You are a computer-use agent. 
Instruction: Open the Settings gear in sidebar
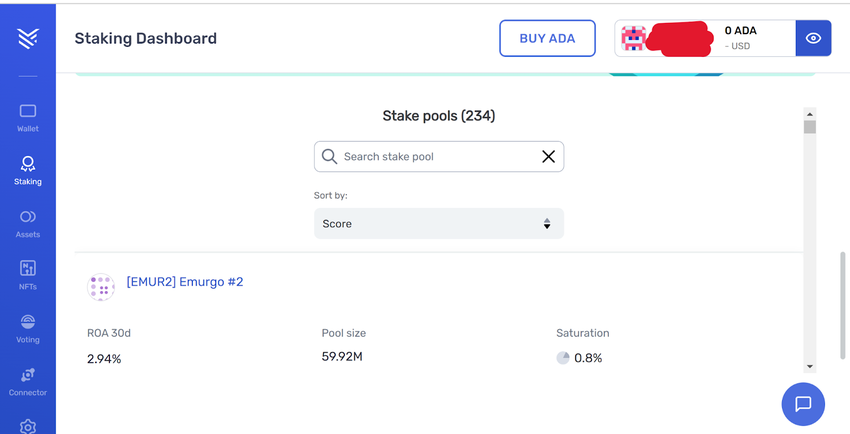[x=28, y=426]
